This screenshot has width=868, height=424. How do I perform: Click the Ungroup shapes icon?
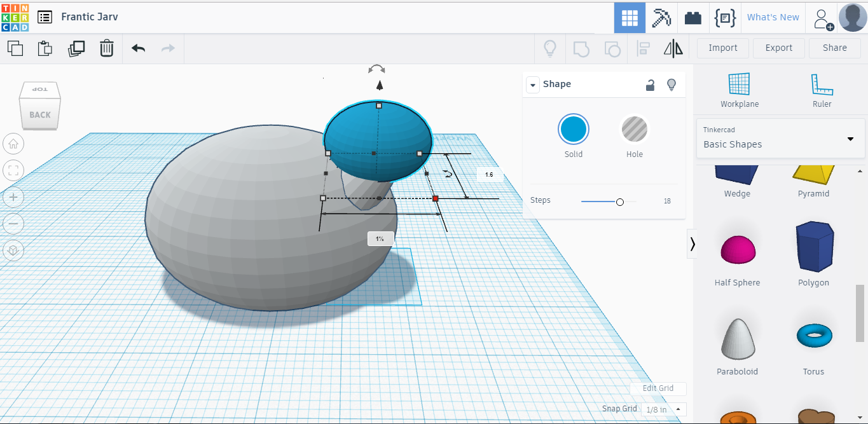coord(612,48)
